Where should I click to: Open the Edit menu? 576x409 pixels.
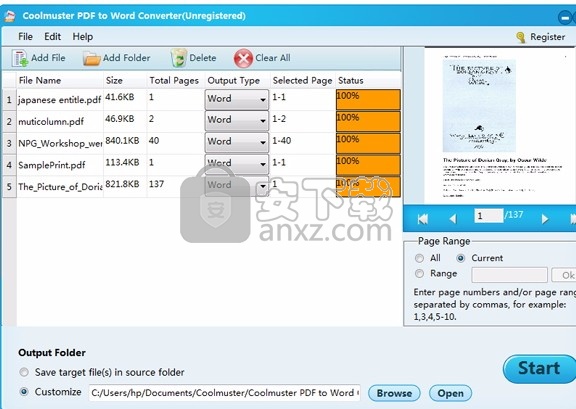(53, 37)
